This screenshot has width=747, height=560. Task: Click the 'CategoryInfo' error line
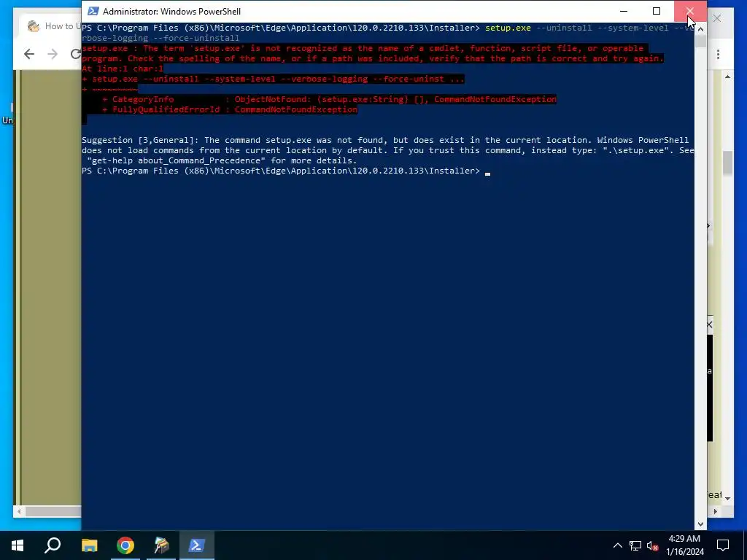(x=329, y=99)
